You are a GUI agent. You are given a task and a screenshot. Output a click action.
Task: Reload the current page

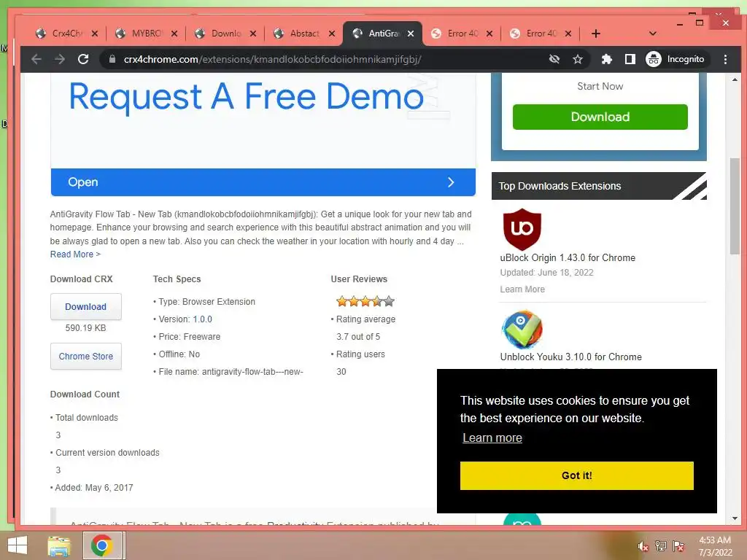pyautogui.click(x=83, y=59)
